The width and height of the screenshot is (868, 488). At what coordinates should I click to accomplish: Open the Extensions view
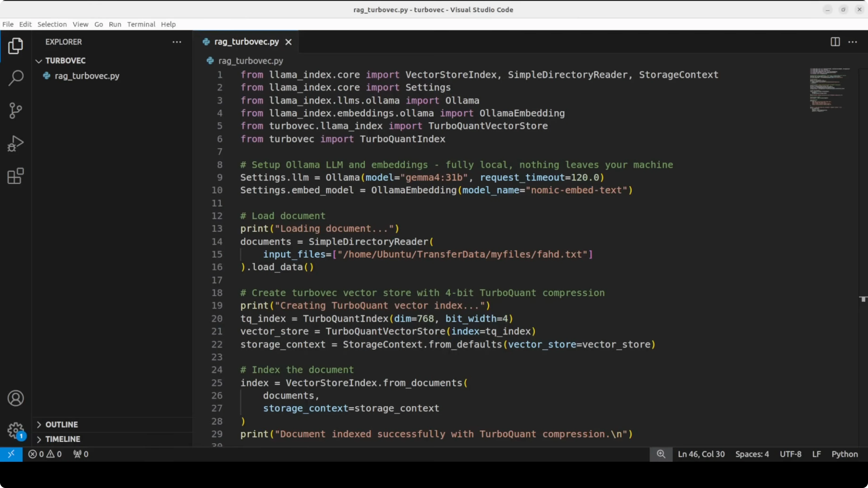[x=15, y=175]
